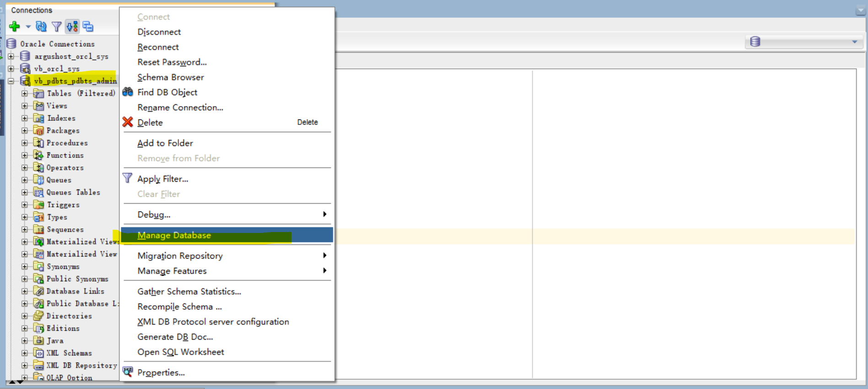
Task: Click the vb_orcl_sys connection icon
Action: [25, 69]
